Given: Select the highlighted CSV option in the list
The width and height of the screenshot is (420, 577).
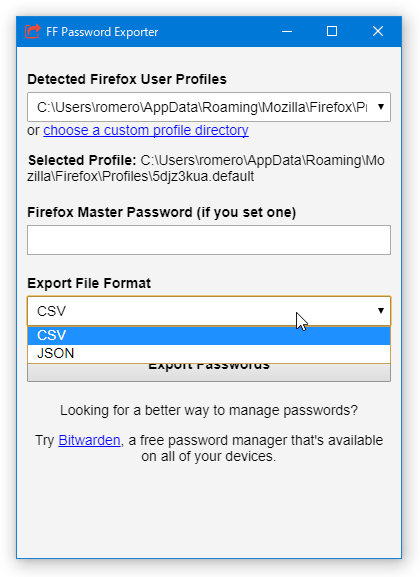Looking at the screenshot, I should click(209, 335).
